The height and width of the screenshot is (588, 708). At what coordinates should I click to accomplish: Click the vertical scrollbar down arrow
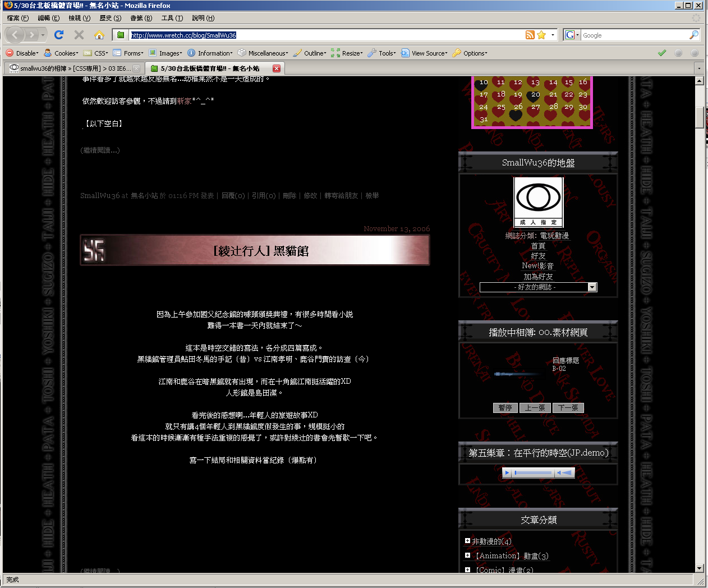[699, 568]
